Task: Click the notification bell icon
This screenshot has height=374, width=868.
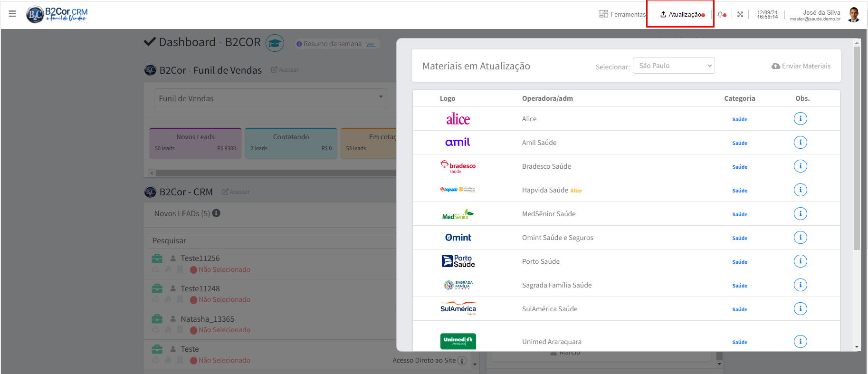Action: tap(721, 14)
